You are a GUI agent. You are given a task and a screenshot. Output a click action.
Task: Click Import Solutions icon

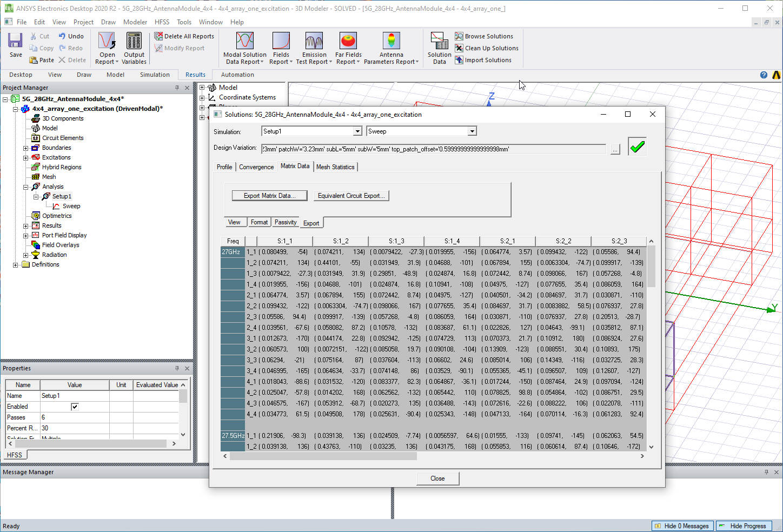(459, 60)
